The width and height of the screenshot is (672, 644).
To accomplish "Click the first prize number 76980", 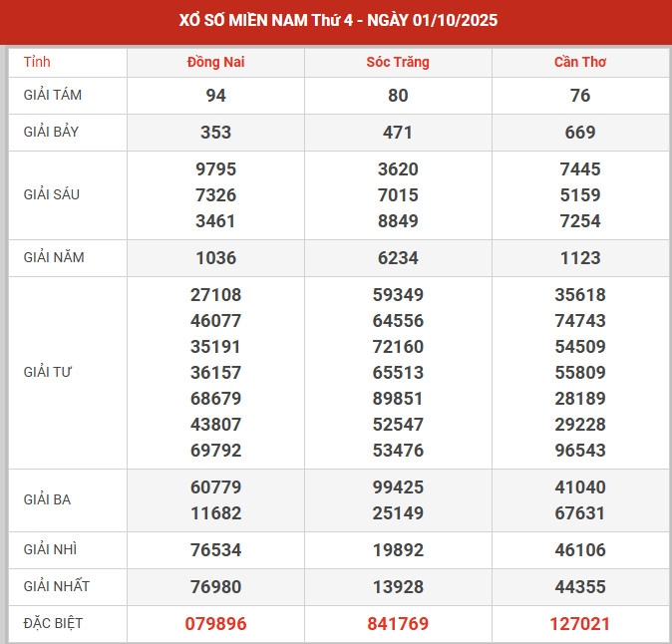I will pos(215,586).
